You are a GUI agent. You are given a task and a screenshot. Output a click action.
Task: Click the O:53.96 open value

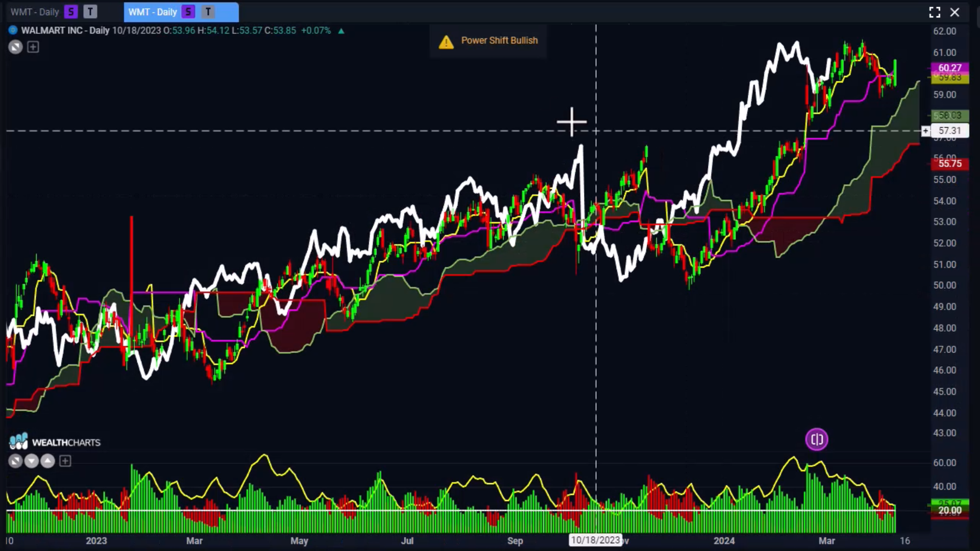tap(179, 31)
